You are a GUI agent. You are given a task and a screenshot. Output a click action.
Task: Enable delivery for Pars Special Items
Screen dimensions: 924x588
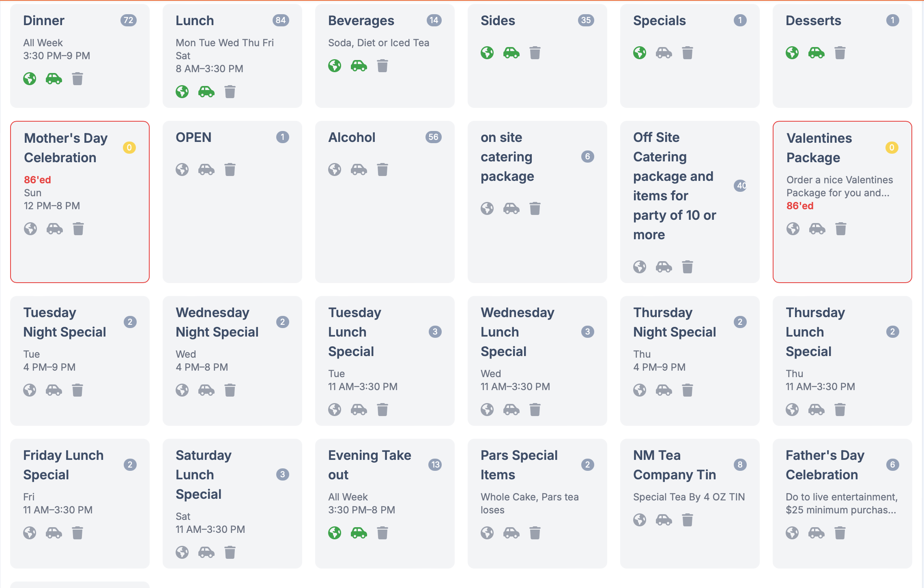[x=511, y=533]
